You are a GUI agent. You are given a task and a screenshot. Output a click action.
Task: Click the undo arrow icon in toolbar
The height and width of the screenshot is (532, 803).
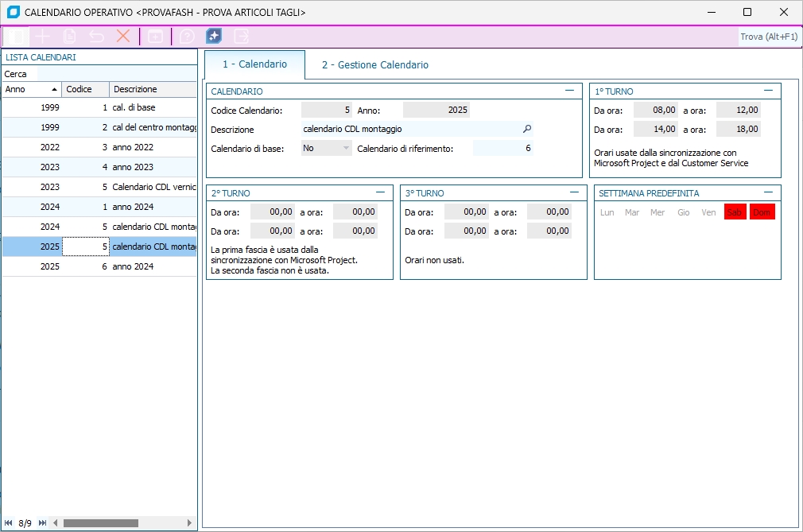click(96, 36)
